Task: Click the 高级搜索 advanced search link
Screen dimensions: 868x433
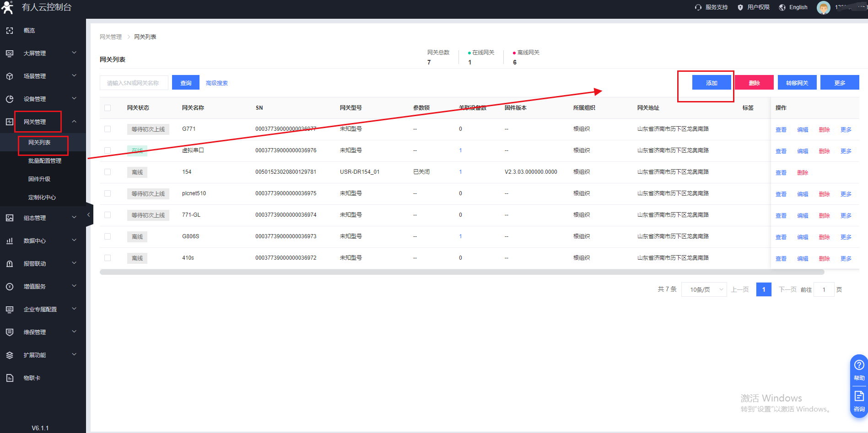Action: (216, 83)
